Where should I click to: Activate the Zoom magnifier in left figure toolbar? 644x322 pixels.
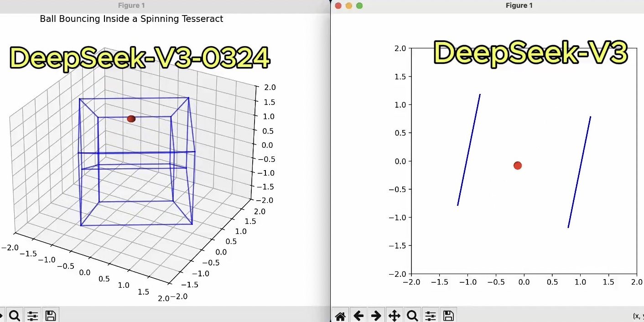click(14, 316)
